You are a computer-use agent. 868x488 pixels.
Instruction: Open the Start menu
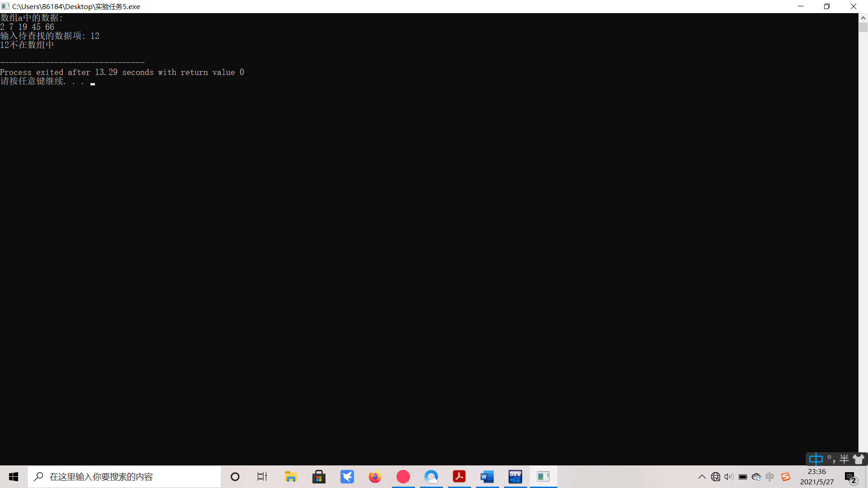(x=14, y=477)
